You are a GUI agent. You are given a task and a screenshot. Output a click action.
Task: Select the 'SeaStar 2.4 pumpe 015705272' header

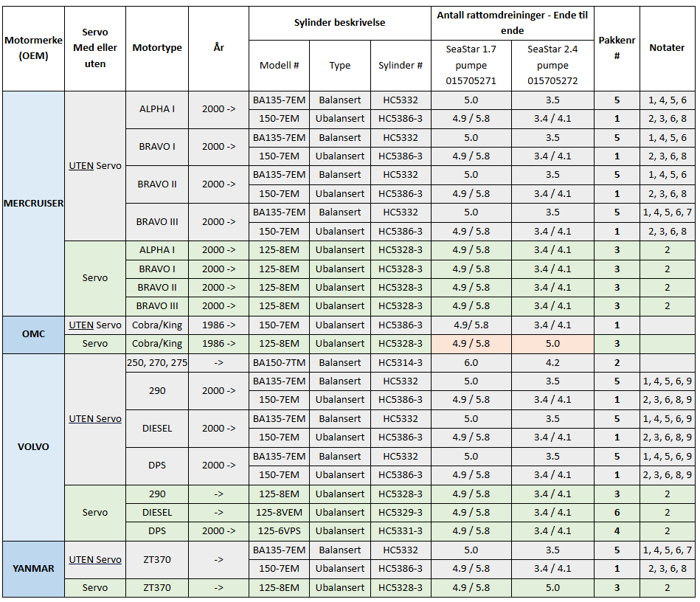(552, 66)
